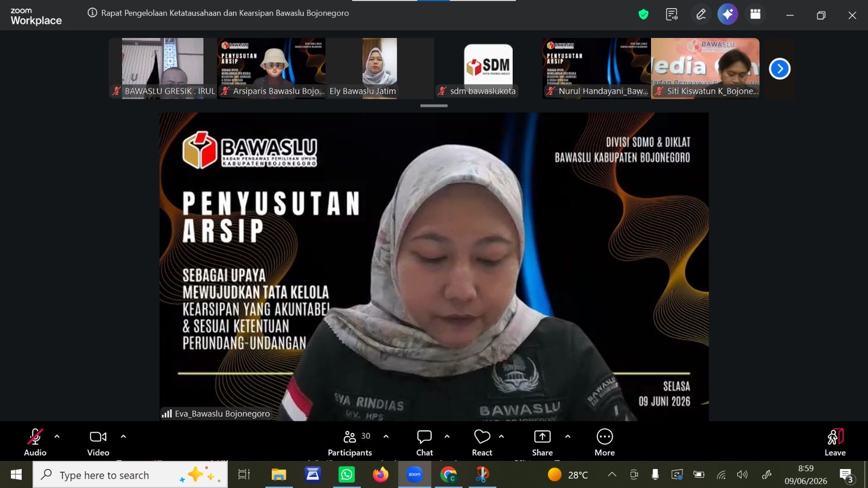The image size is (868, 488).
Task: Open the Chat panel
Action: tap(424, 442)
